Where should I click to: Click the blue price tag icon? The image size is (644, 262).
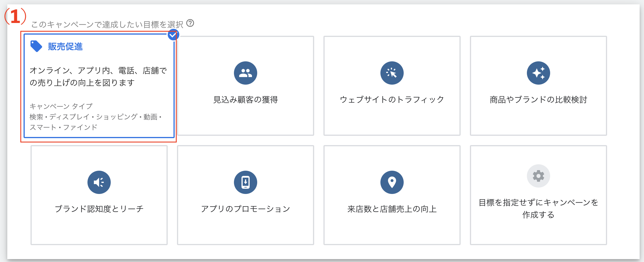pyautogui.click(x=36, y=46)
